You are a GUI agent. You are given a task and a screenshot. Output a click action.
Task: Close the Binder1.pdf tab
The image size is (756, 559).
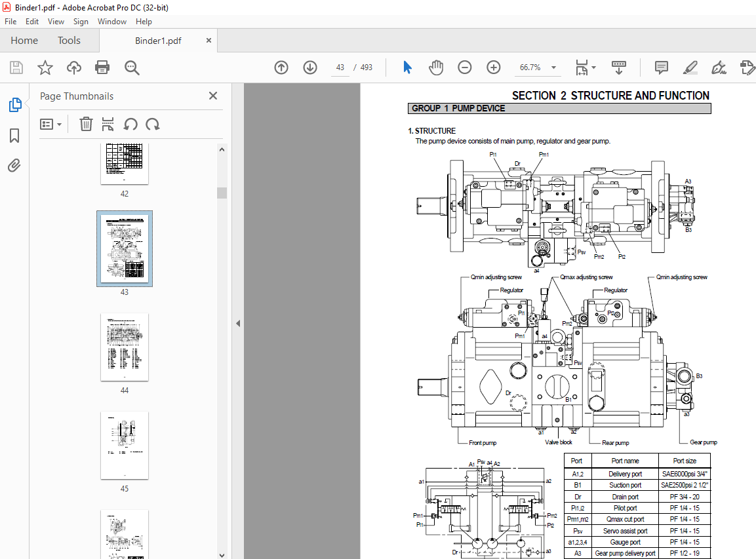pos(209,41)
